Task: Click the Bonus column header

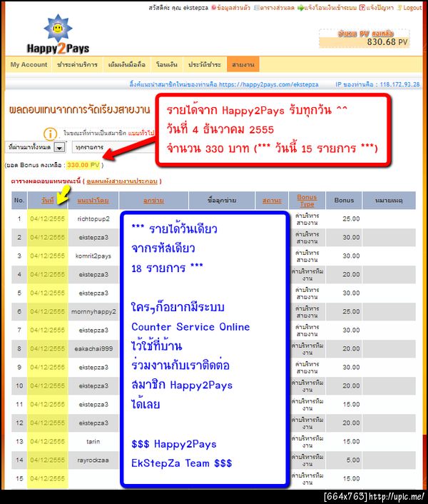Action: [x=344, y=201]
